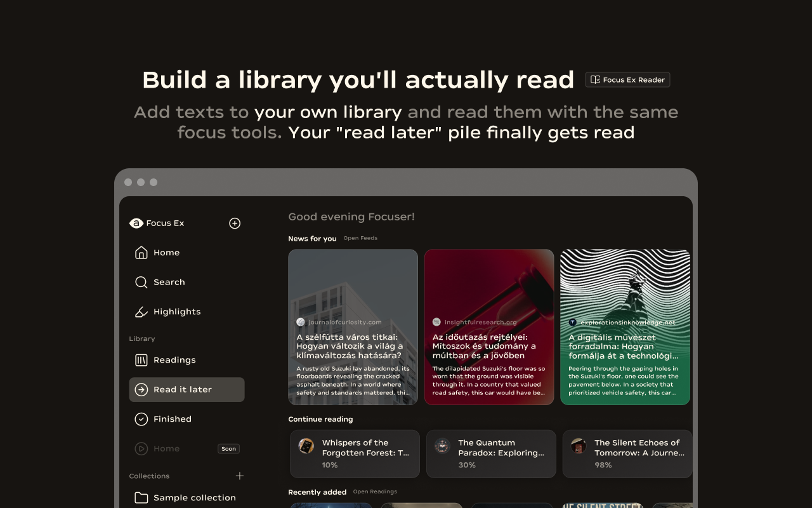Open the Finished list
Viewport: 812px width, 508px height.
(187, 419)
